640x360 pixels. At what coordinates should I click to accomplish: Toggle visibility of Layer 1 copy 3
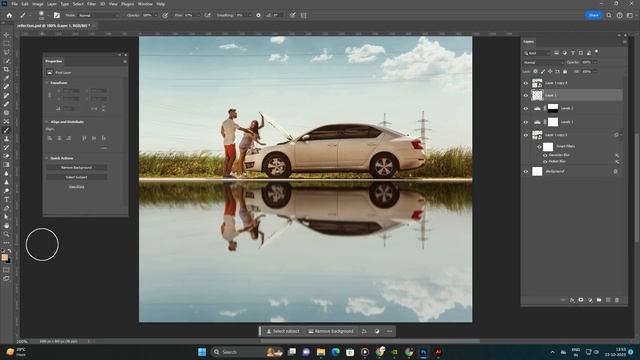click(526, 135)
